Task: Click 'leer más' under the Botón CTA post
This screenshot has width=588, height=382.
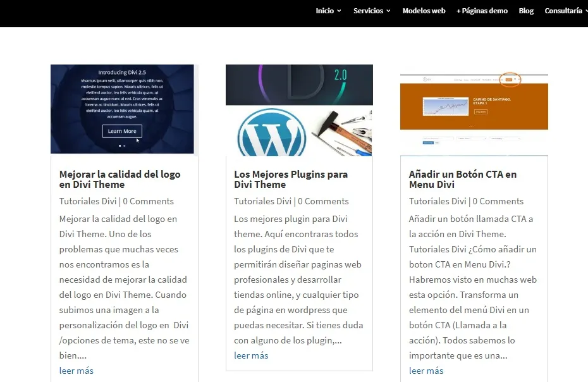Action: pyautogui.click(x=426, y=371)
